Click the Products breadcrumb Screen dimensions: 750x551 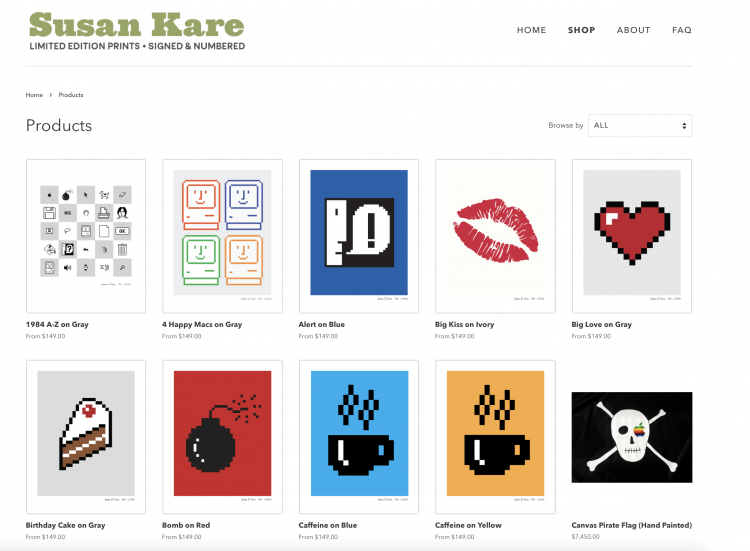click(71, 95)
